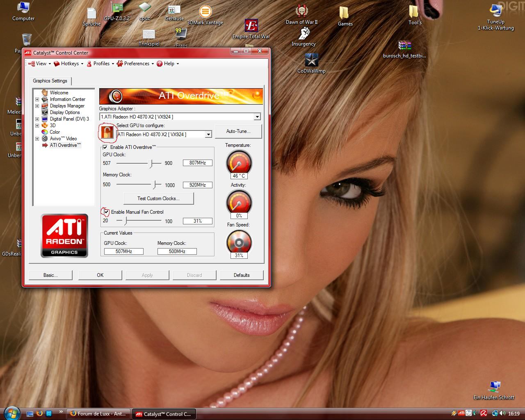Open 3DMark Vantage desktop icon
This screenshot has height=420, width=525.
205,15
